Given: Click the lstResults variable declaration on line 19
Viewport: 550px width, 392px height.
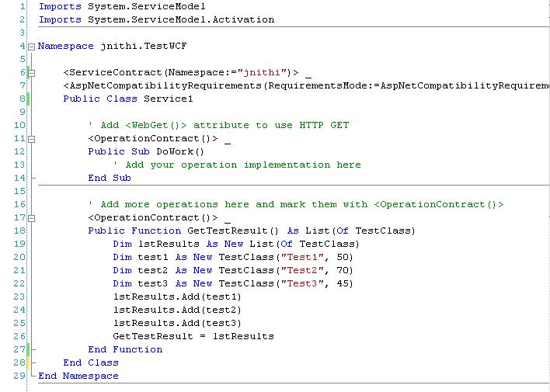Looking at the screenshot, I should point(169,244).
